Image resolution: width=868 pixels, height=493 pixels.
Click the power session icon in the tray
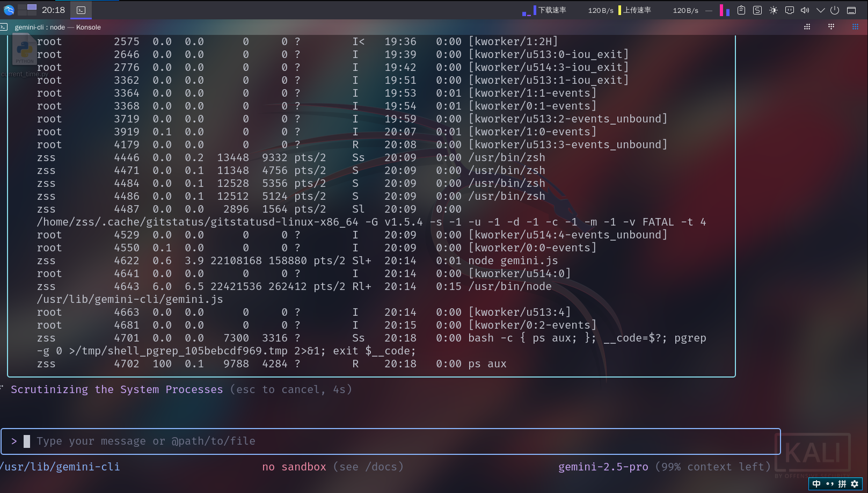tap(835, 10)
